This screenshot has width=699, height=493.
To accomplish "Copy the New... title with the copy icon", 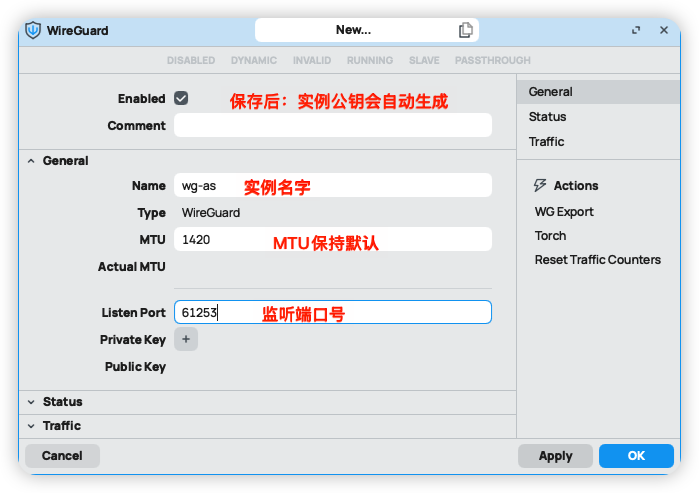I will click(465, 30).
